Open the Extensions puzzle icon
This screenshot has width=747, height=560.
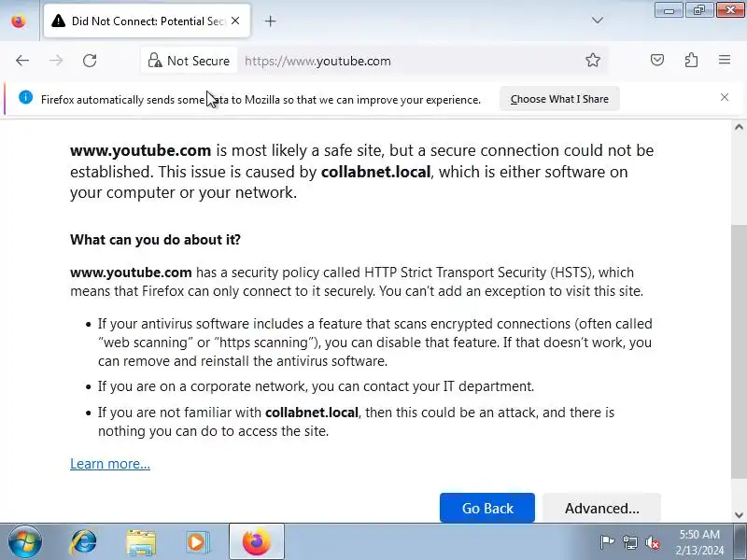pos(691,61)
